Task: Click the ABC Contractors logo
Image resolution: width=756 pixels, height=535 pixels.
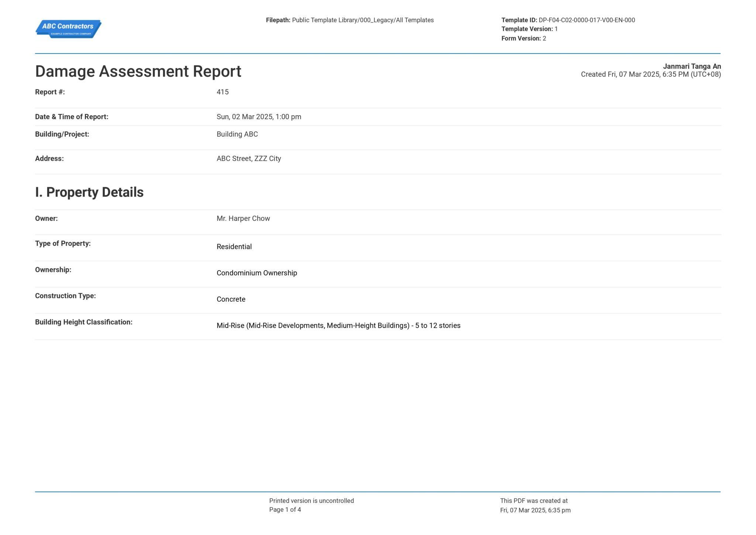Action: (68, 30)
